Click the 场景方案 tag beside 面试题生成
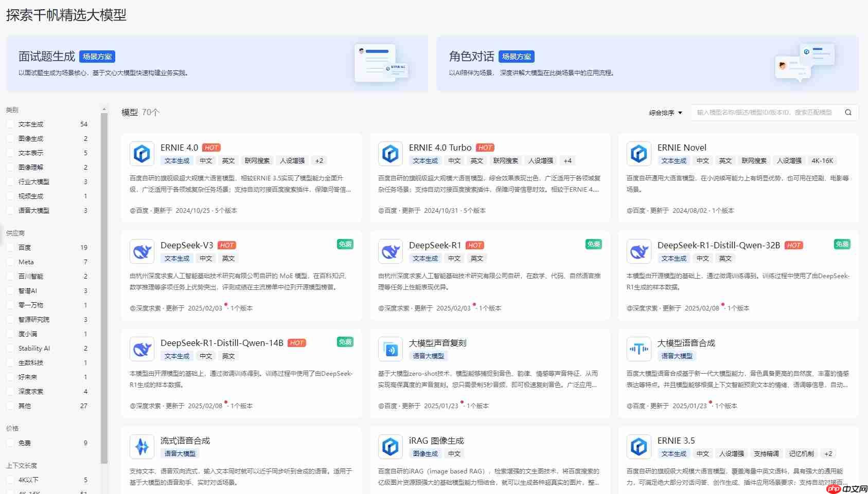Image resolution: width=868 pixels, height=494 pixels. tap(97, 57)
